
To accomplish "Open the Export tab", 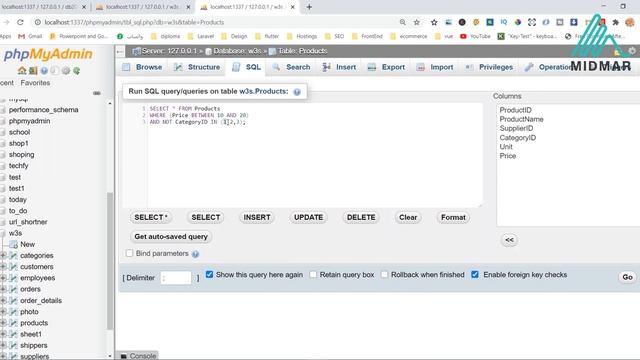I will tap(387, 67).
